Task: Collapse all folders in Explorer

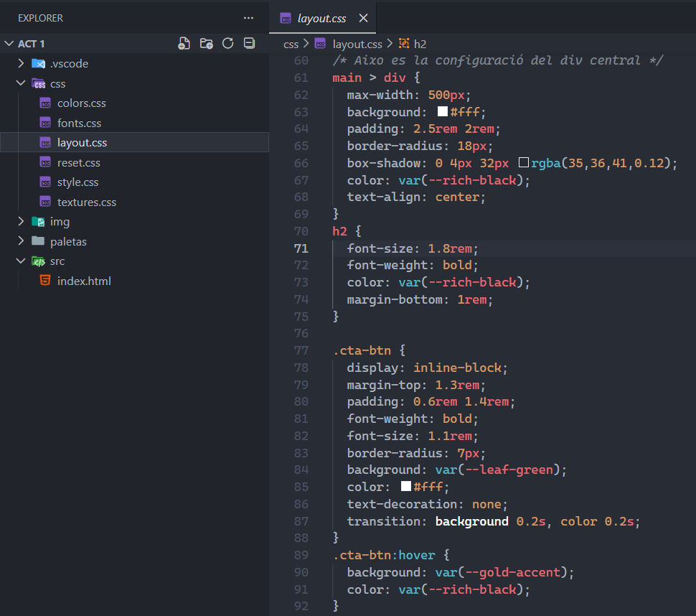Action: pyautogui.click(x=249, y=44)
